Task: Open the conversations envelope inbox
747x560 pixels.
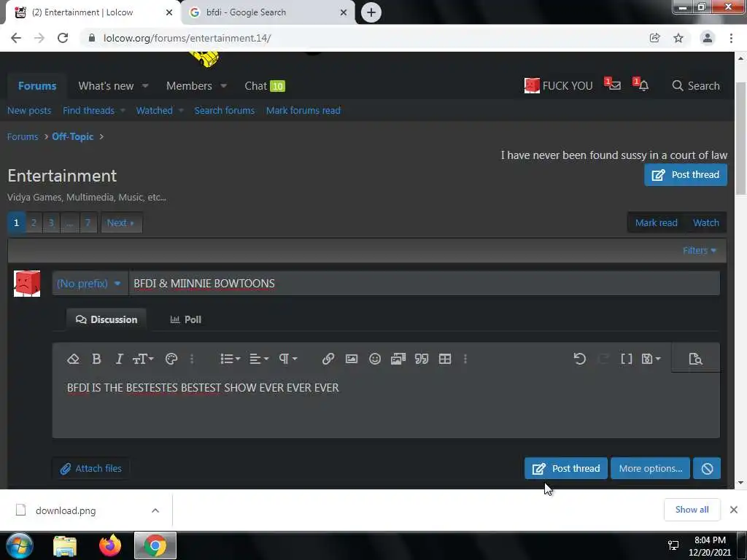Action: coord(613,85)
